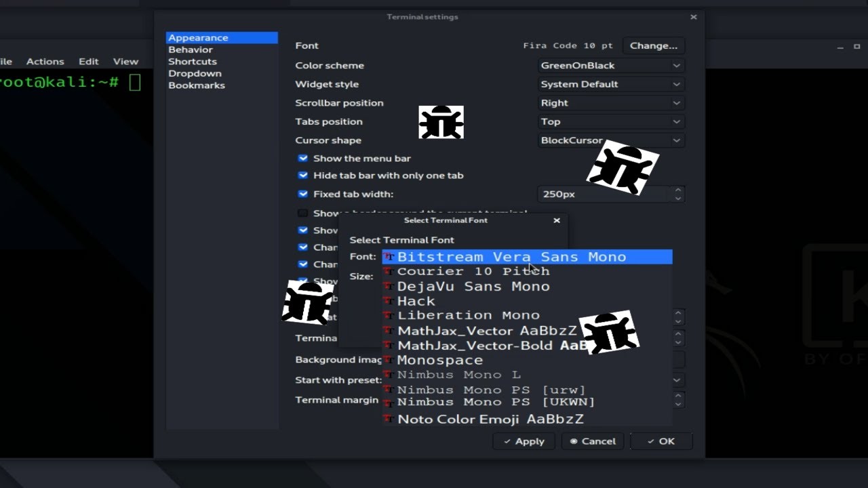The width and height of the screenshot is (868, 488).
Task: Select Appearance in the settings sidebar
Action: (222, 38)
